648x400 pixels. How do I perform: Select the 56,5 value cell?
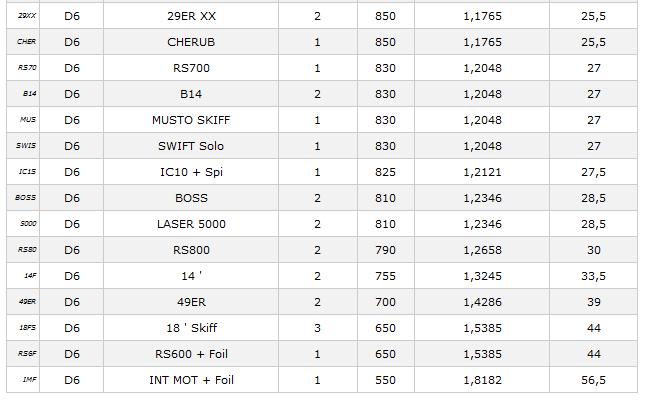click(593, 380)
